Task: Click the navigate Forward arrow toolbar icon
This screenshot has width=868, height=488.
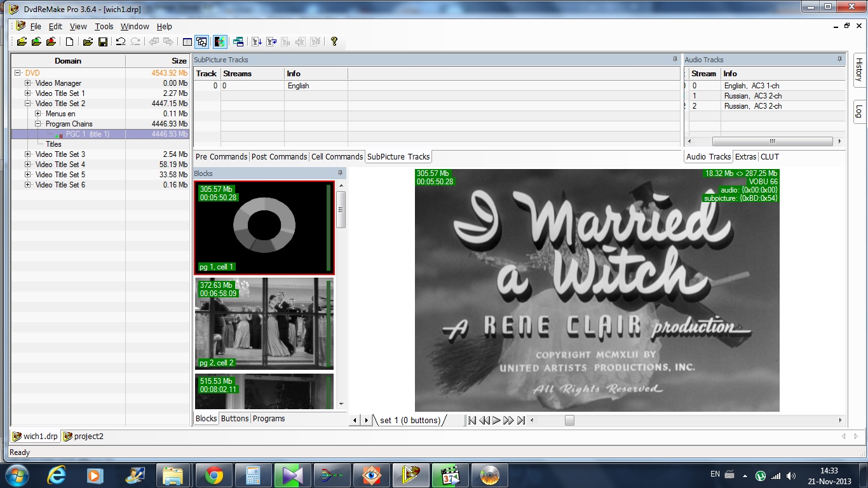Action: 168,42
